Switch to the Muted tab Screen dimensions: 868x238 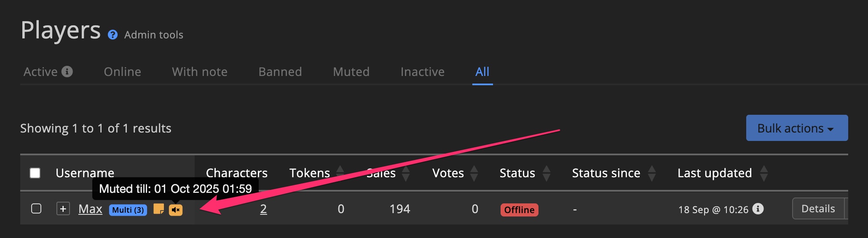click(351, 72)
